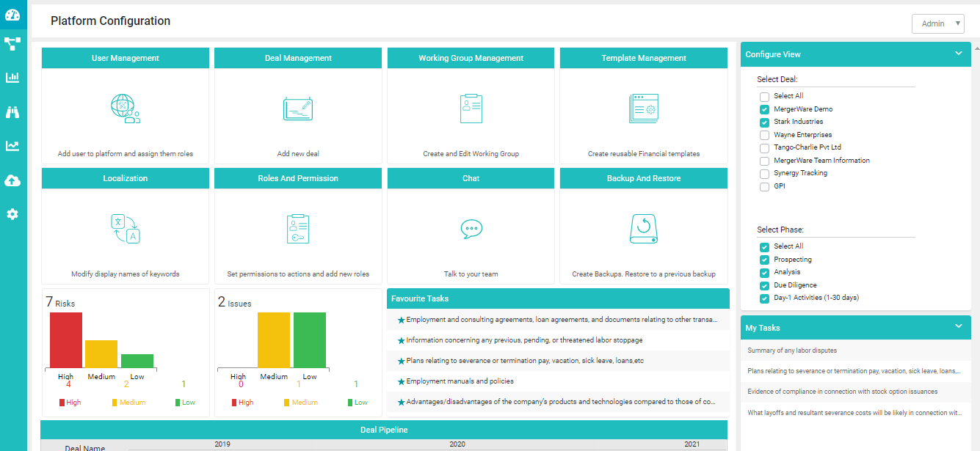Open the User Management card header
Viewport: 980px width, 451px height.
click(x=125, y=57)
